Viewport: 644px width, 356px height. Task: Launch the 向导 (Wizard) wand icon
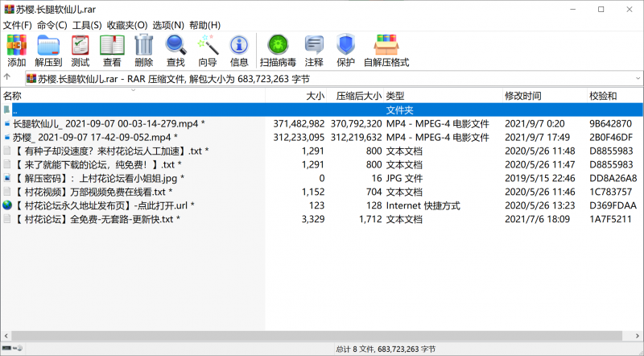point(208,50)
